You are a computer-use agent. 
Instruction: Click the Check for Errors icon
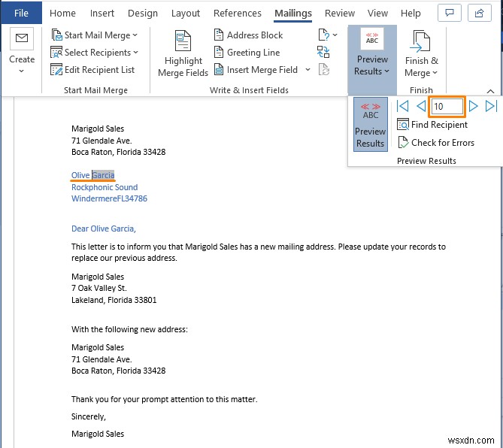point(403,142)
